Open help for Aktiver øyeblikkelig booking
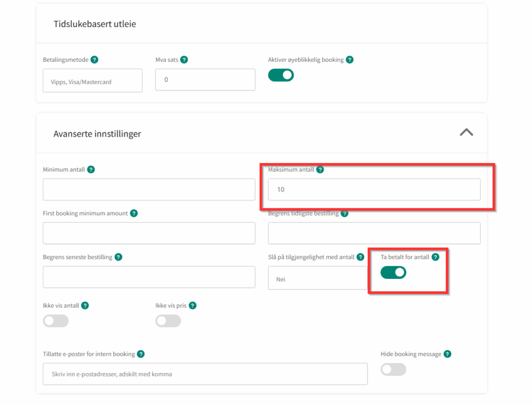Image resolution: width=532 pixels, height=405 pixels. (350, 60)
